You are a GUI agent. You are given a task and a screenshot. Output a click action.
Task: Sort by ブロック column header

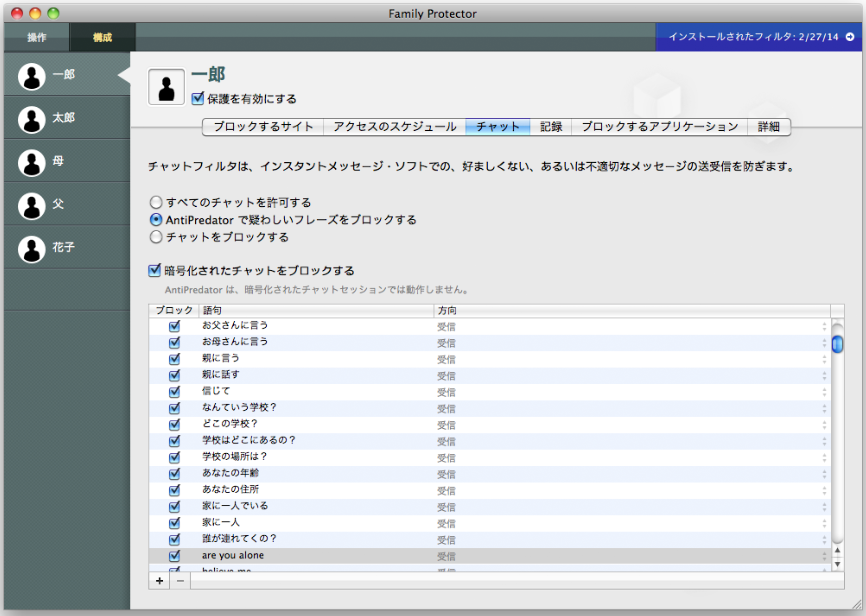click(x=173, y=310)
